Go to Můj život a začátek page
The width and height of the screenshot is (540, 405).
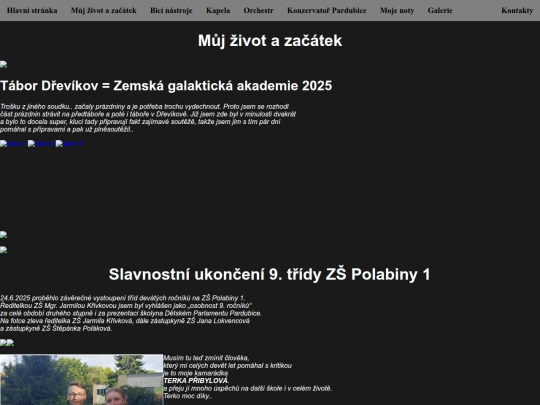(x=104, y=10)
